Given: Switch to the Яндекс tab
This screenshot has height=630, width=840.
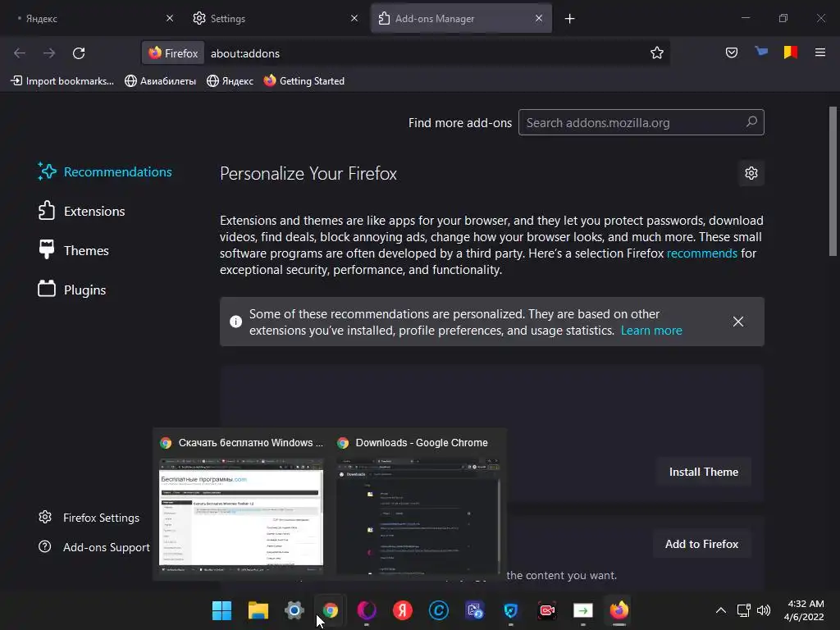Looking at the screenshot, I should coord(92,18).
